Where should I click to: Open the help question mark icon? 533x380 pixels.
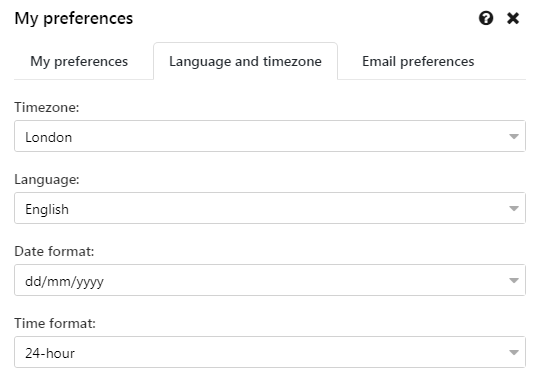[486, 18]
